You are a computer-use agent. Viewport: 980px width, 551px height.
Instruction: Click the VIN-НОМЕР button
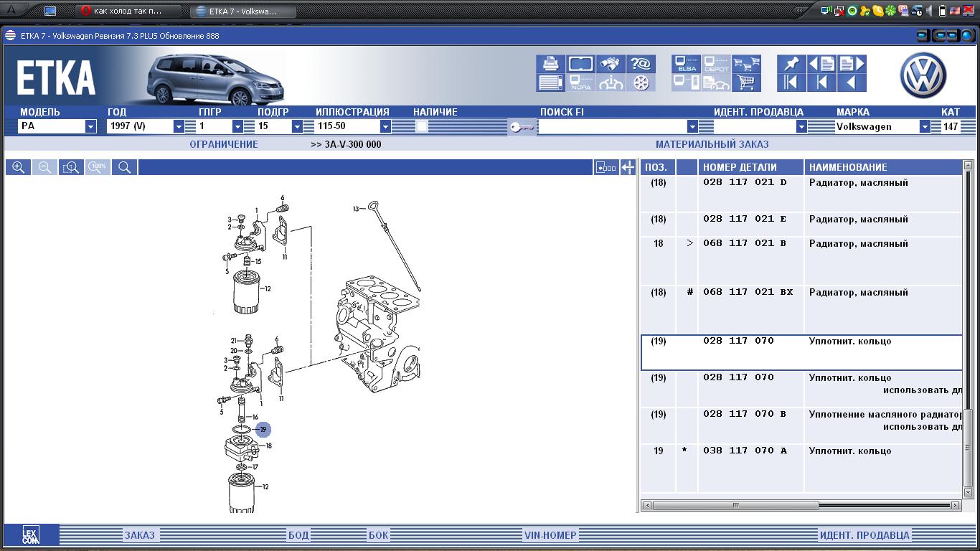point(550,534)
